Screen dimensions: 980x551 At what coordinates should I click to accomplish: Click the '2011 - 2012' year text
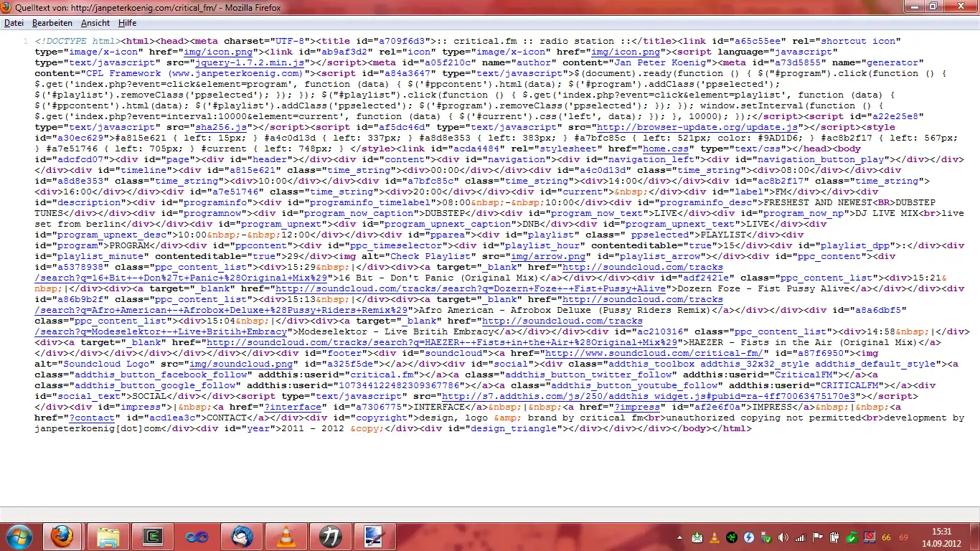[x=313, y=428]
